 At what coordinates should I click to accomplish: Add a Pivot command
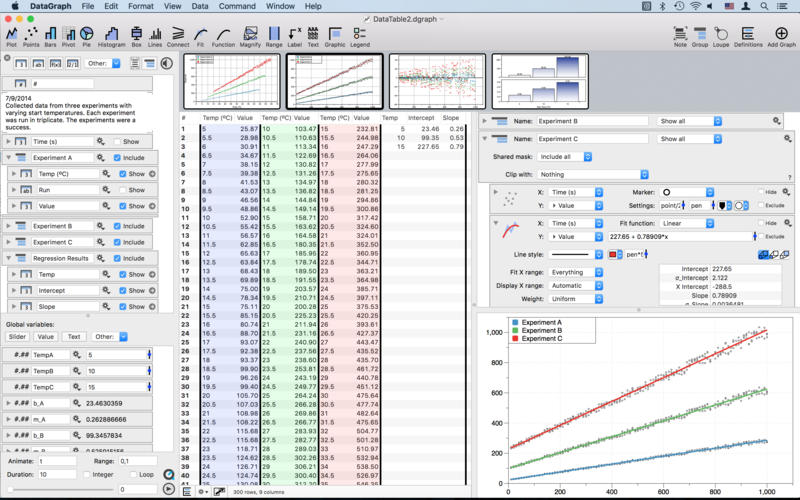coord(68,37)
